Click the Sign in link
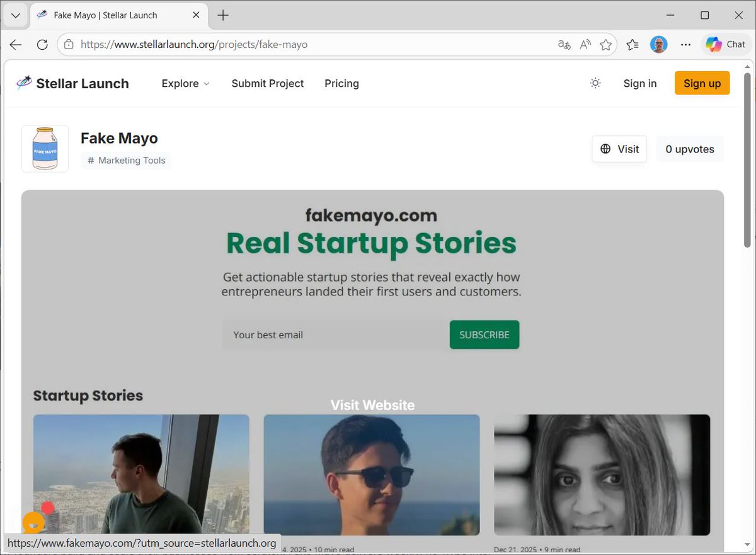756x555 pixels. coord(640,83)
